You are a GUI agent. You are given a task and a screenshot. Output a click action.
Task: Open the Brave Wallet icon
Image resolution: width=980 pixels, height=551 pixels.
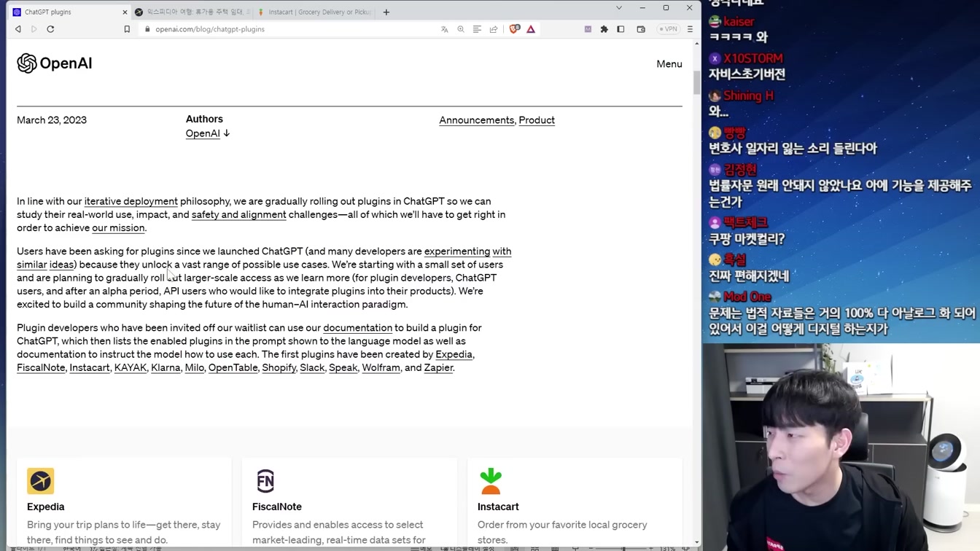click(x=641, y=29)
